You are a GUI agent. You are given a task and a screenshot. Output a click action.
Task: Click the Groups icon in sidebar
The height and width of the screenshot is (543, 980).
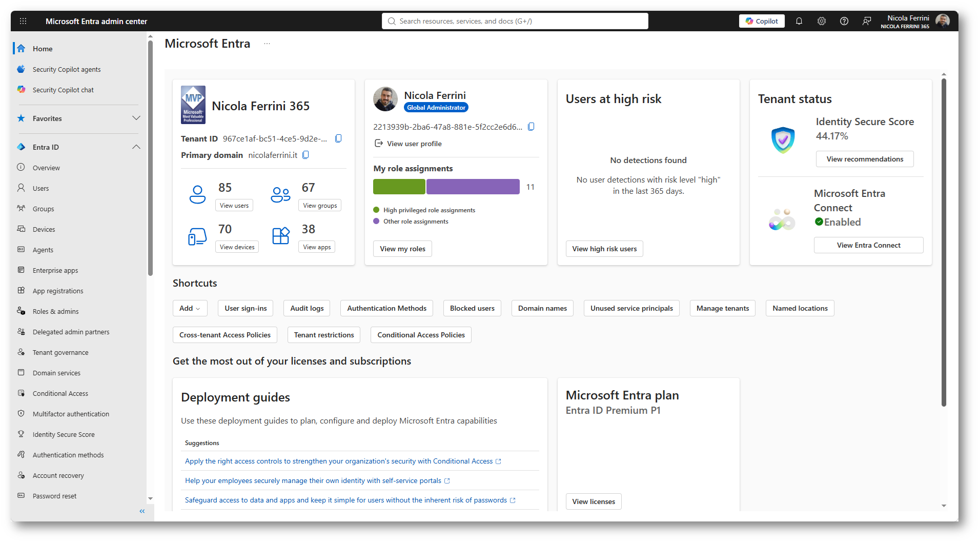click(21, 208)
